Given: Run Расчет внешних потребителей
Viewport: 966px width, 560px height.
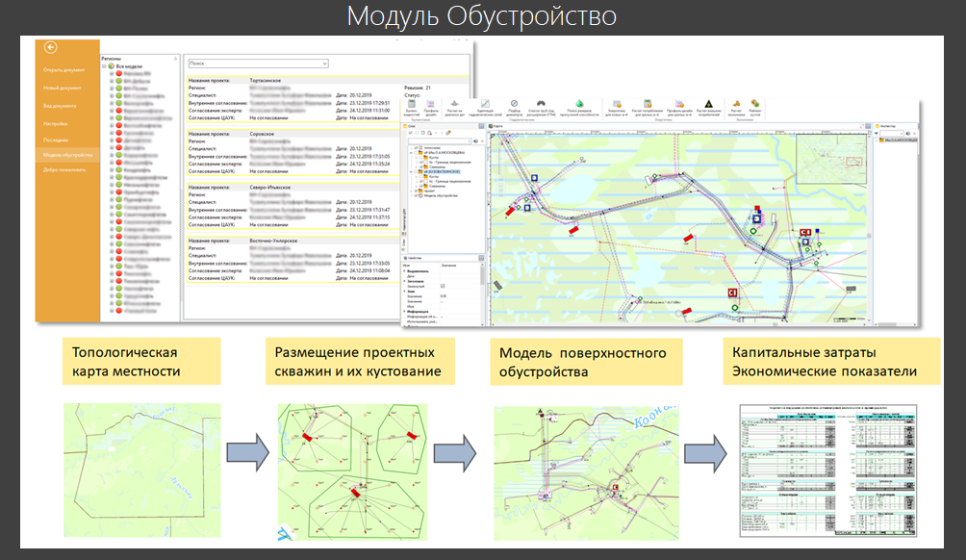Looking at the screenshot, I should point(709,109).
